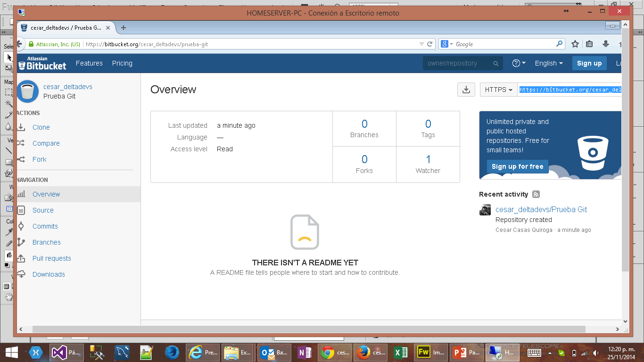Switch to Chrome in the taskbar
Image resolution: width=644 pixels, height=362 pixels.
click(335, 352)
